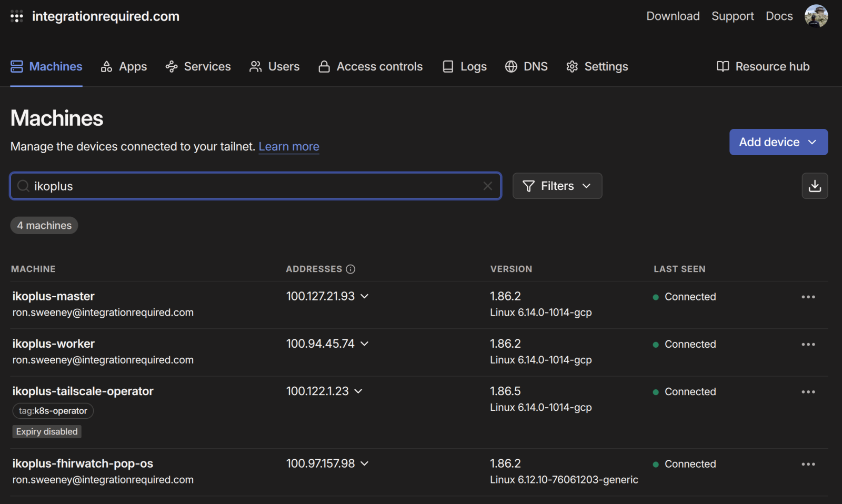Click the Expiry disabled badge
Screen dimensions: 842x504
pyautogui.click(x=47, y=431)
